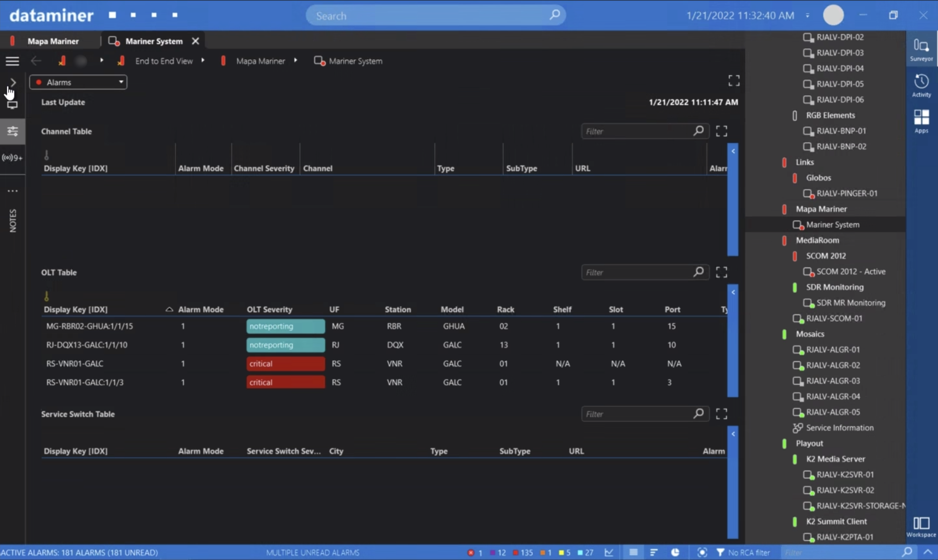Image resolution: width=938 pixels, height=560 pixels.
Task: Open the Workspace panel icon
Action: [x=921, y=527]
